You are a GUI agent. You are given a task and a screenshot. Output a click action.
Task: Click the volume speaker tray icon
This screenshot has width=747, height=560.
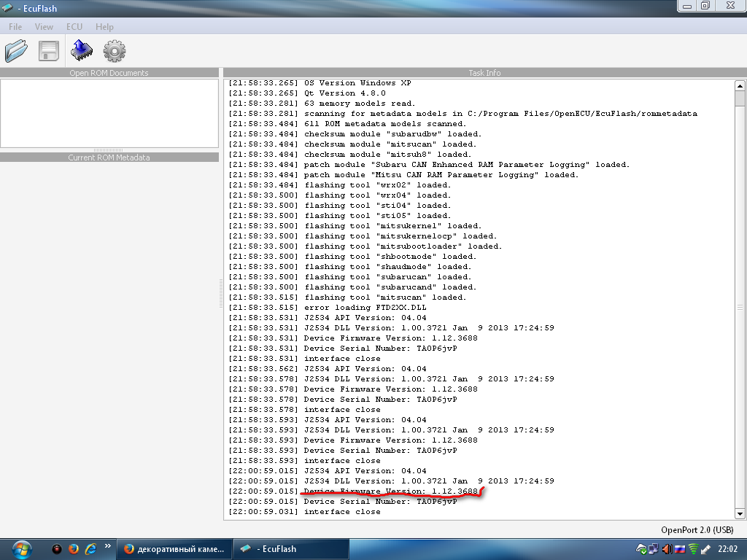pos(667,549)
